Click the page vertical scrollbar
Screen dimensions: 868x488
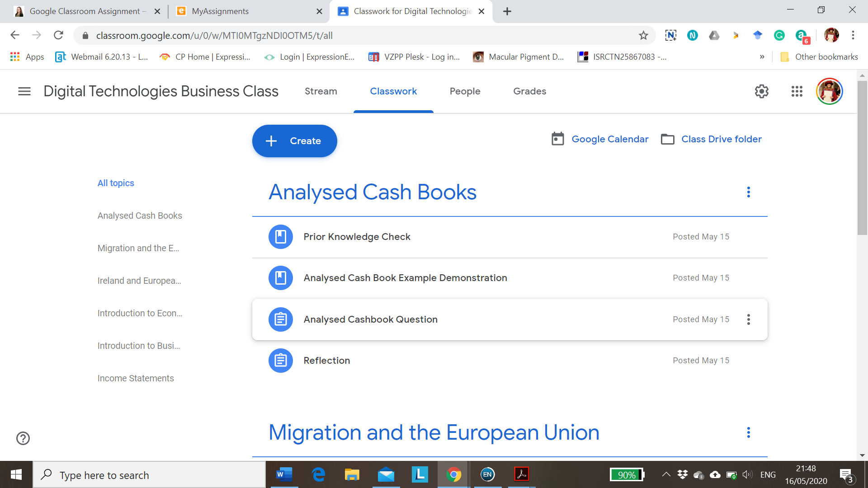pos(862,158)
